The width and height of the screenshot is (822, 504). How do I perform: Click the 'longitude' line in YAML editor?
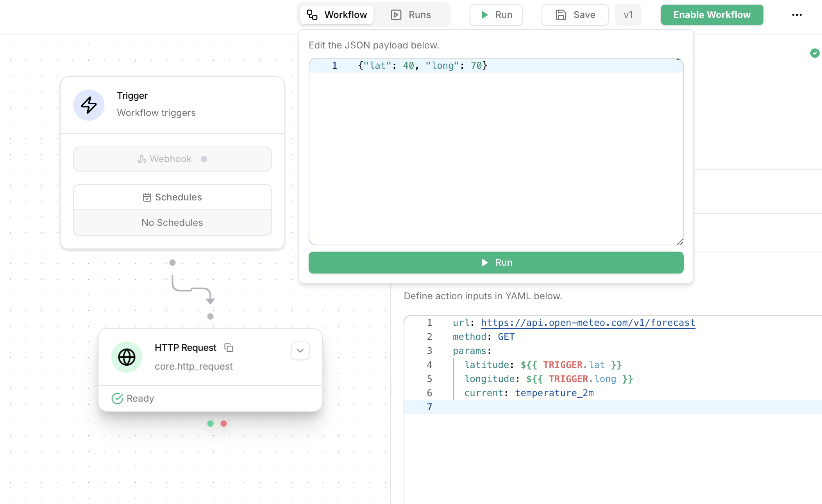click(x=549, y=379)
